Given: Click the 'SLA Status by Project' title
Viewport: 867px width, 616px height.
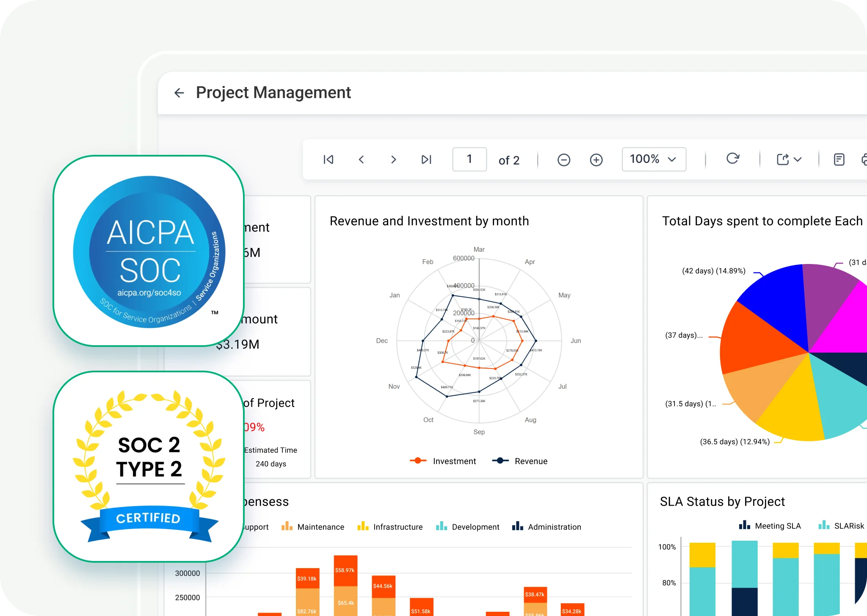Looking at the screenshot, I should click(722, 501).
